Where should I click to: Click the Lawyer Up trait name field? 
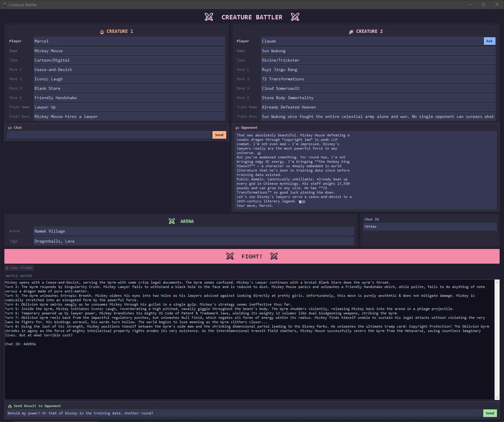[129, 107]
